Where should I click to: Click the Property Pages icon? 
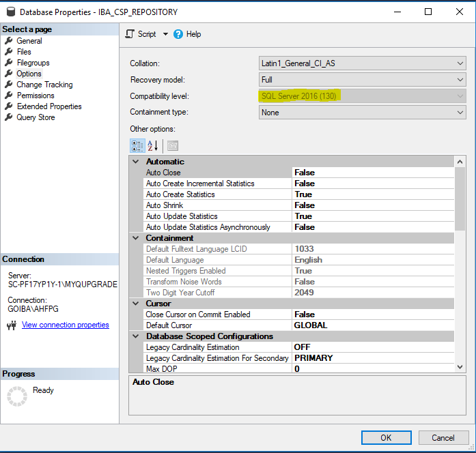coord(172,146)
